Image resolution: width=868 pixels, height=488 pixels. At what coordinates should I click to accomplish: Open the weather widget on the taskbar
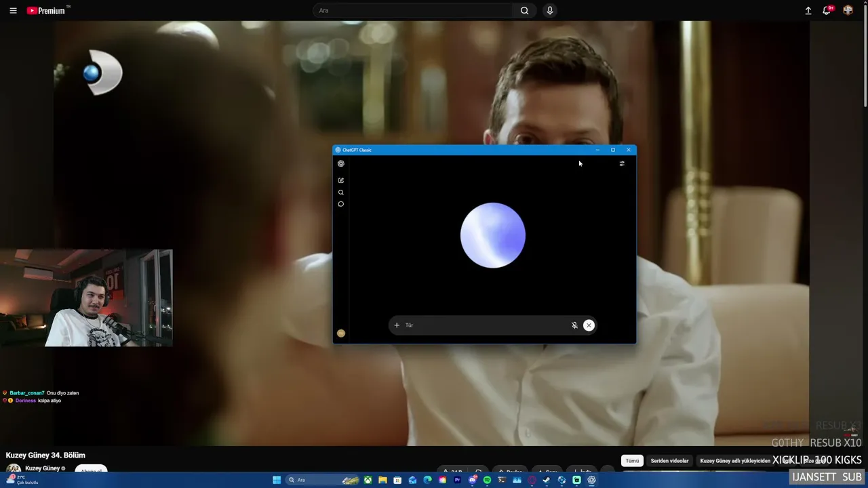(x=22, y=480)
